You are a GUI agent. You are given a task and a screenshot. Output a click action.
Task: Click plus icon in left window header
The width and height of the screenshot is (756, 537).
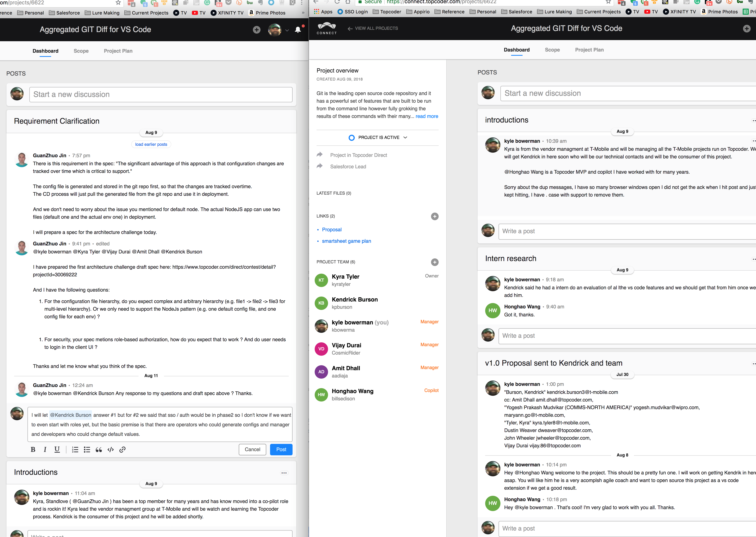click(257, 30)
